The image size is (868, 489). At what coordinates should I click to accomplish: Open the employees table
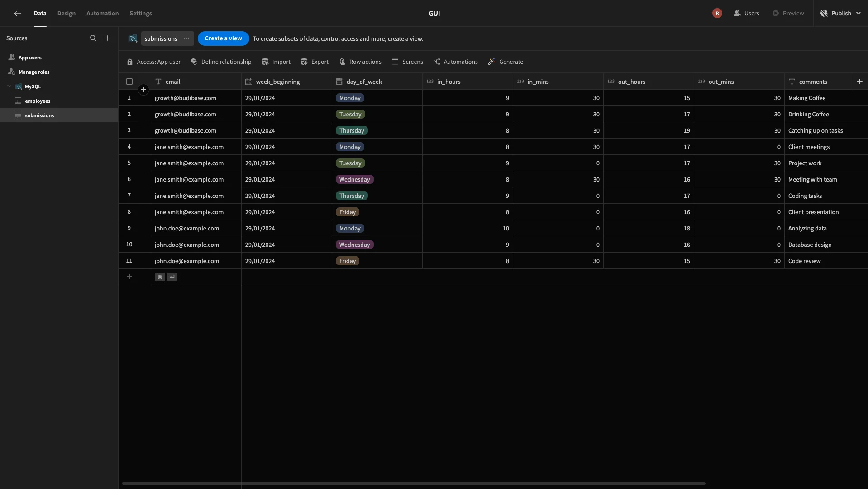click(x=59, y=101)
